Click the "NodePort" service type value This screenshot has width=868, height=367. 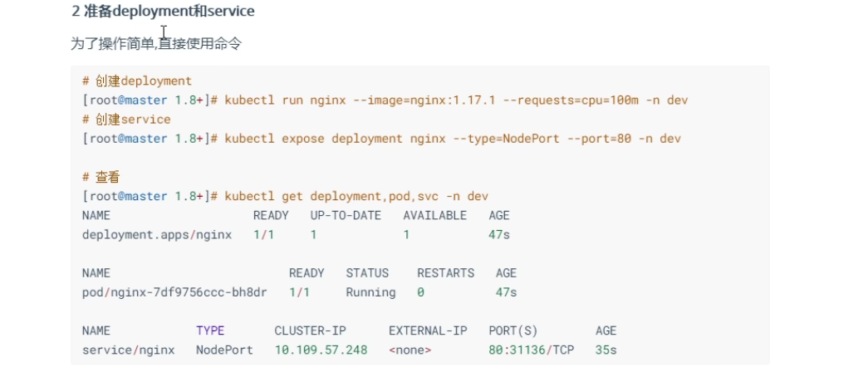pos(224,350)
